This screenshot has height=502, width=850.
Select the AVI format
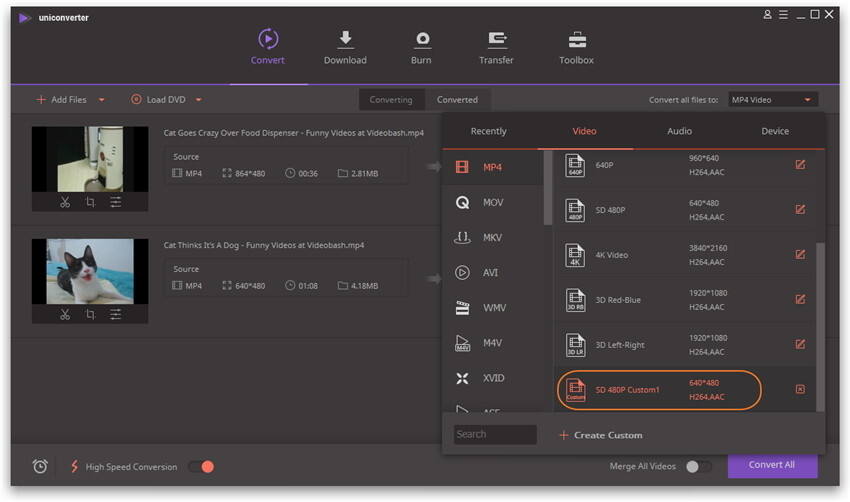pos(492,273)
